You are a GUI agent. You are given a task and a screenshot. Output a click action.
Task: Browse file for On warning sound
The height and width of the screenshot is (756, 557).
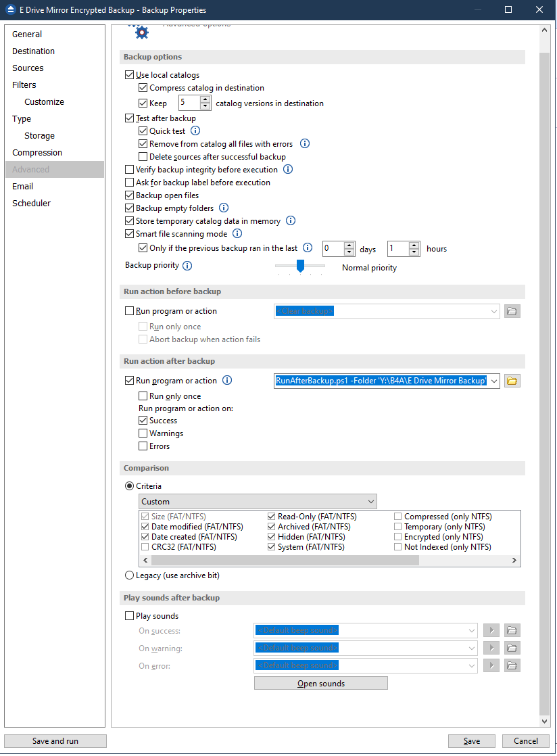click(512, 648)
